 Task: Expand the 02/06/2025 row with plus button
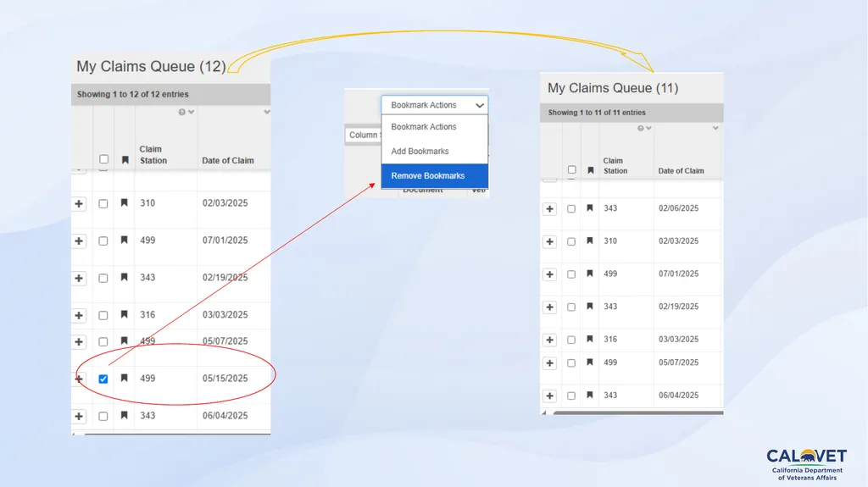549,209
